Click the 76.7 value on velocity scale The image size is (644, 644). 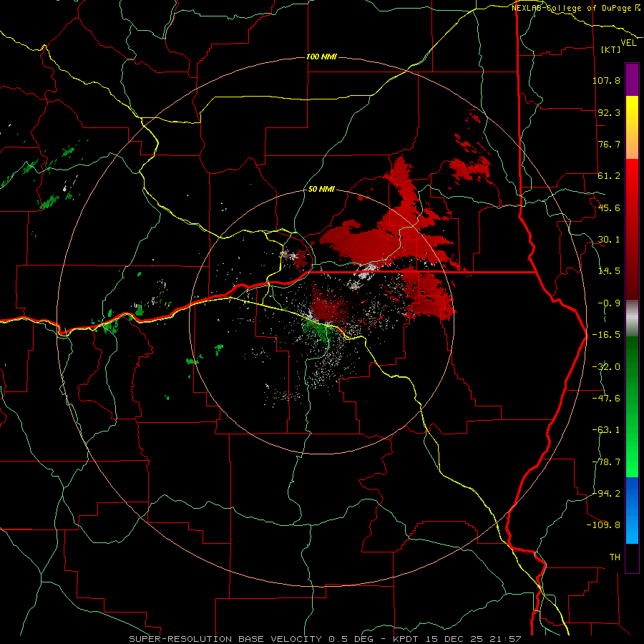point(609,144)
